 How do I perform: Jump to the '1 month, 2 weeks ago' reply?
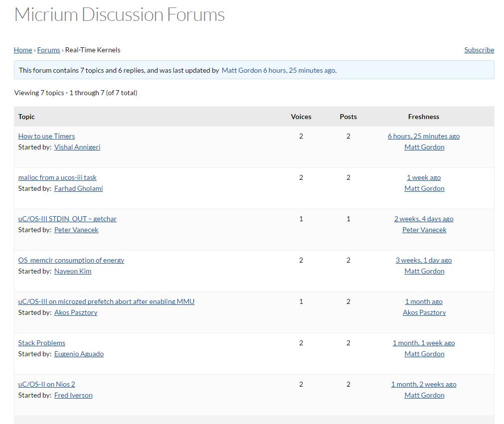tap(424, 384)
